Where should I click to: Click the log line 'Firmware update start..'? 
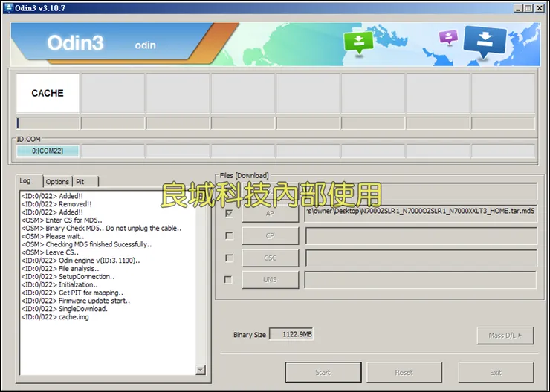[75, 301]
